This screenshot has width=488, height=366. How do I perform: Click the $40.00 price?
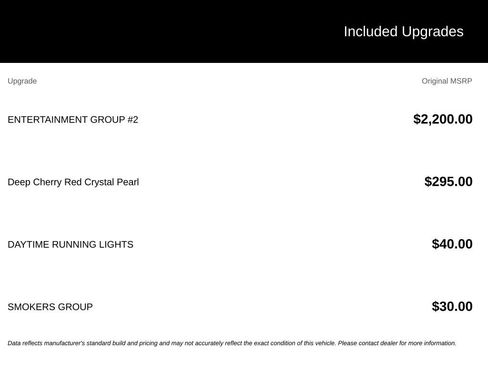[x=452, y=244]
